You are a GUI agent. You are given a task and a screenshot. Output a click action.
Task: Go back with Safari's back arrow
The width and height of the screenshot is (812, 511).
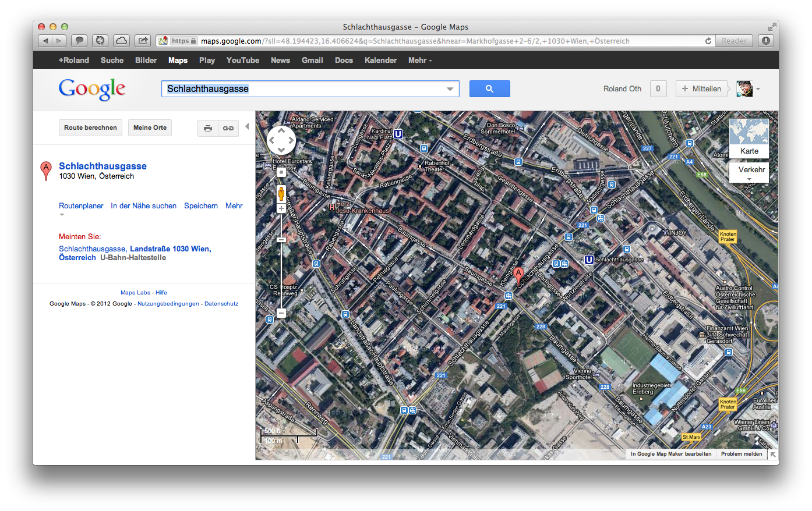45,41
